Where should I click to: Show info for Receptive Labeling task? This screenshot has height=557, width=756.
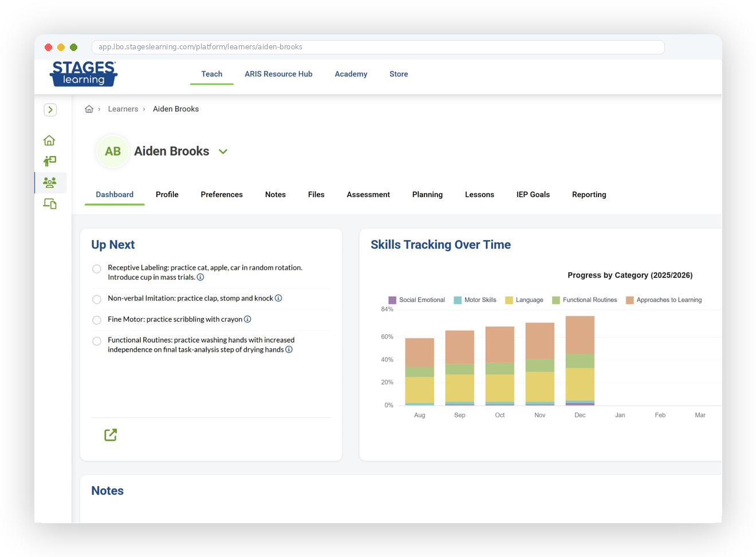[200, 277]
